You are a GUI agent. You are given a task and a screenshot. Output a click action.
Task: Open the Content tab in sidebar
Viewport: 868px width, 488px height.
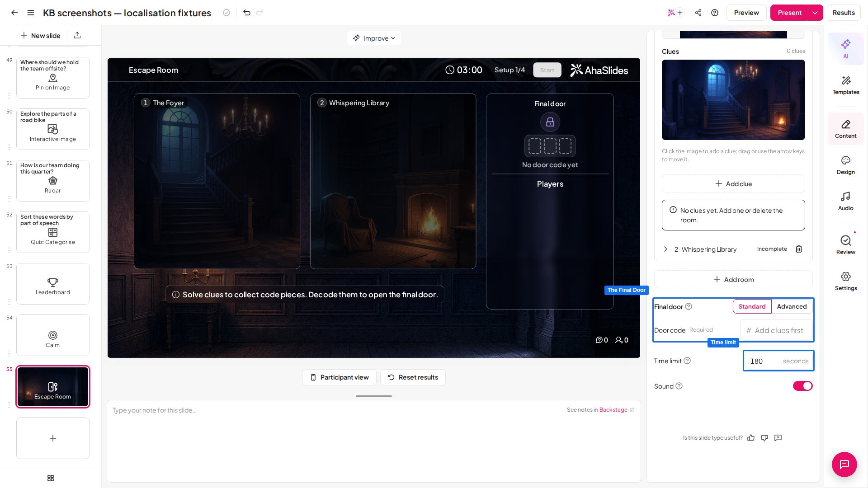click(845, 129)
